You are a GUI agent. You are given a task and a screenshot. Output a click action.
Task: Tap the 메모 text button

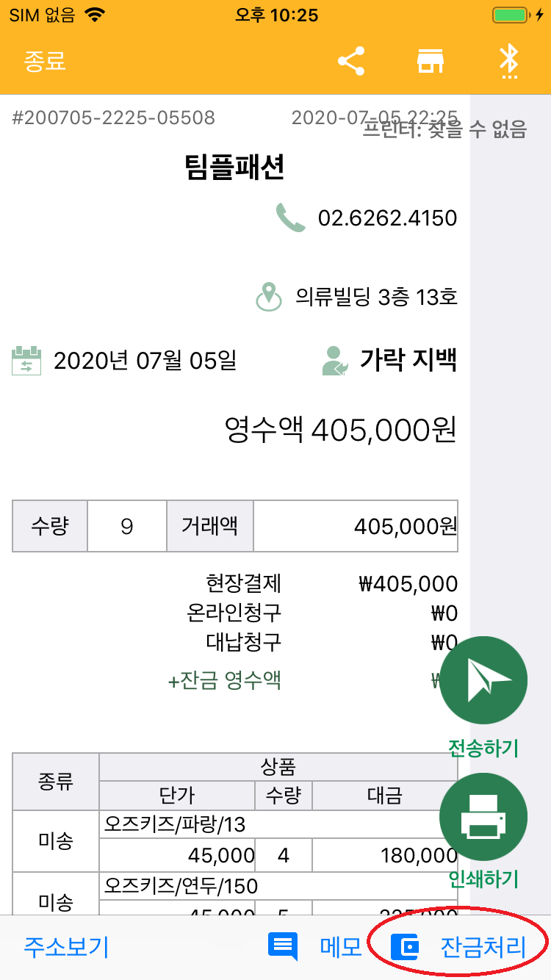341,946
